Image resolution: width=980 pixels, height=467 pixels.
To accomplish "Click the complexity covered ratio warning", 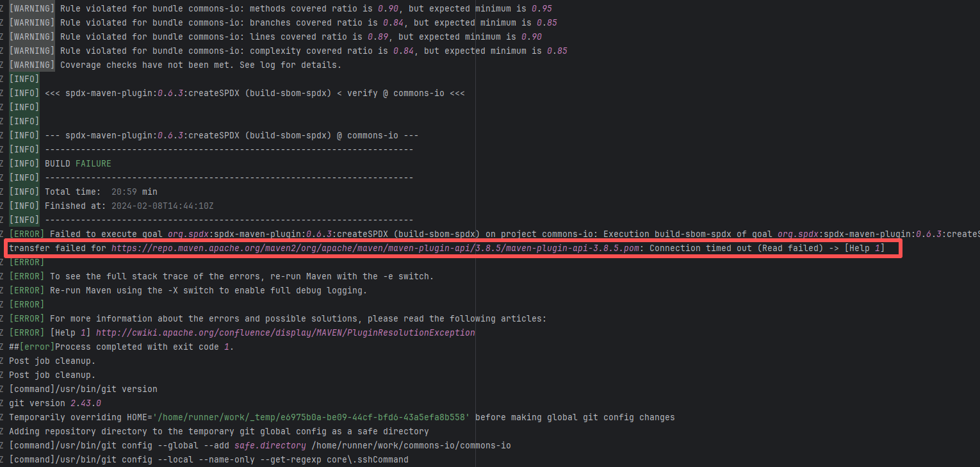I will pos(313,51).
